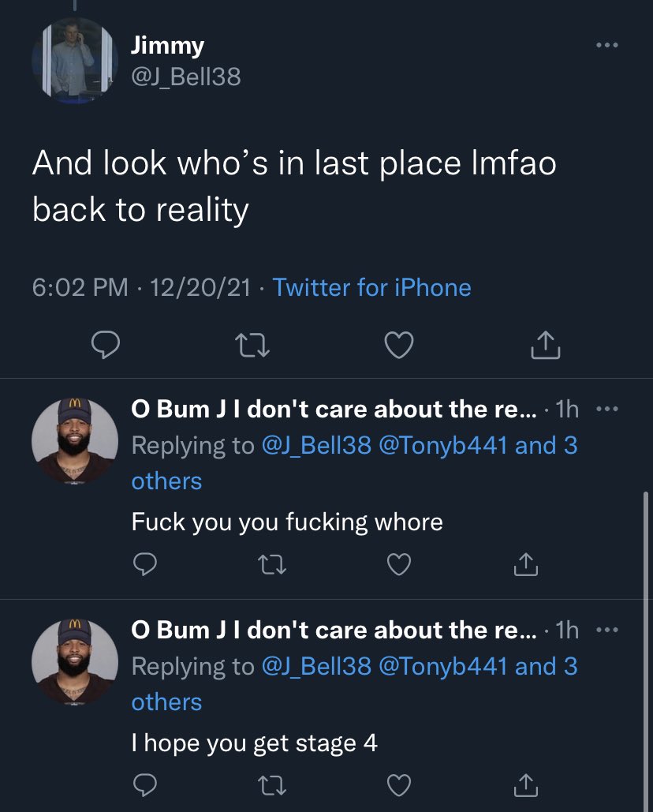Retweet Jimmy's main tweet
Image resolution: width=653 pixels, height=812 pixels.
(252, 346)
